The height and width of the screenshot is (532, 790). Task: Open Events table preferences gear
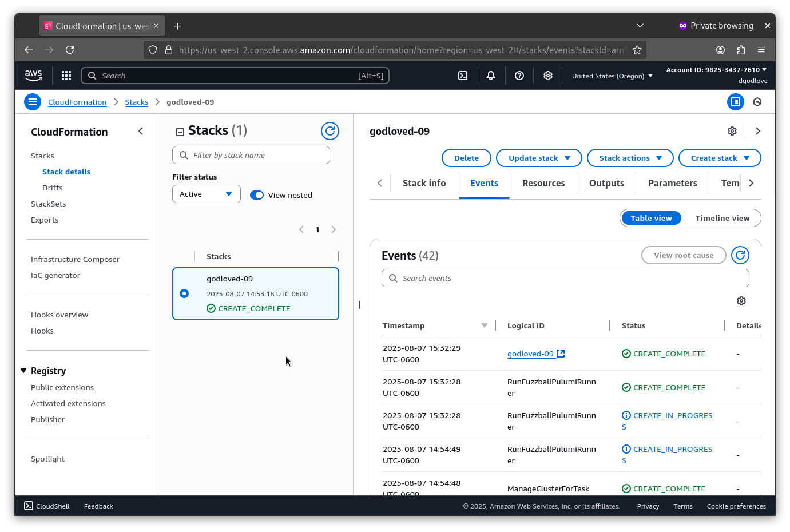click(741, 300)
